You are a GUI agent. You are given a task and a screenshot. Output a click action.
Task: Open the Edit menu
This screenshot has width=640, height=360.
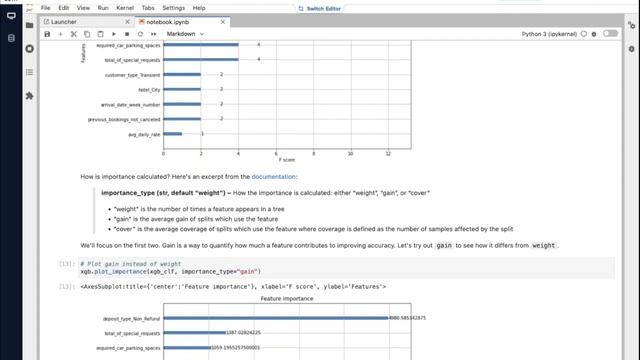tap(63, 8)
